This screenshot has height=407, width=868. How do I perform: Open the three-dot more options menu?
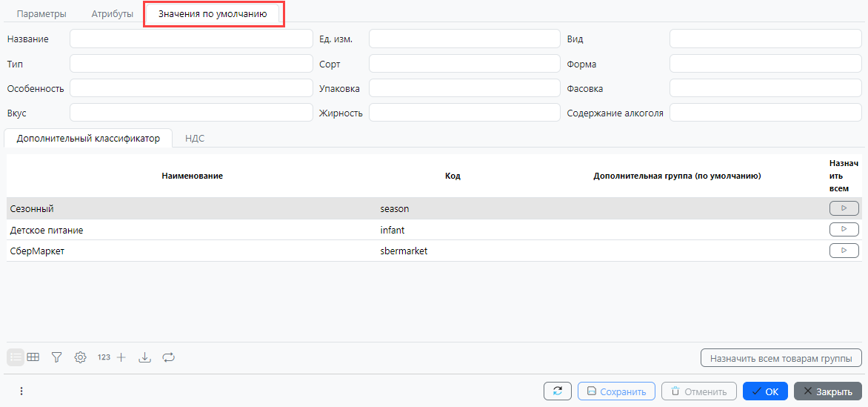(x=21, y=391)
